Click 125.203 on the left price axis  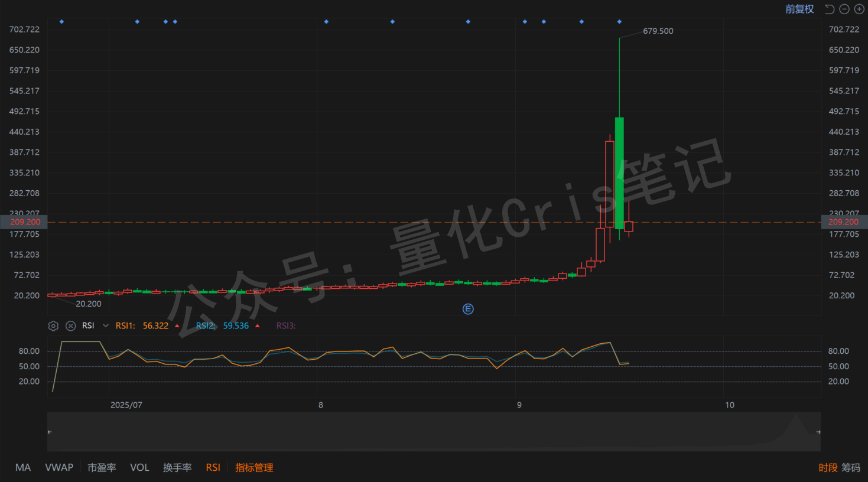click(24, 255)
